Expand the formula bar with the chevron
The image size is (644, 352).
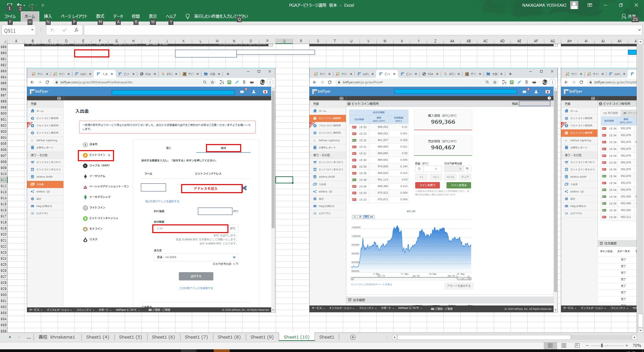coord(639,30)
